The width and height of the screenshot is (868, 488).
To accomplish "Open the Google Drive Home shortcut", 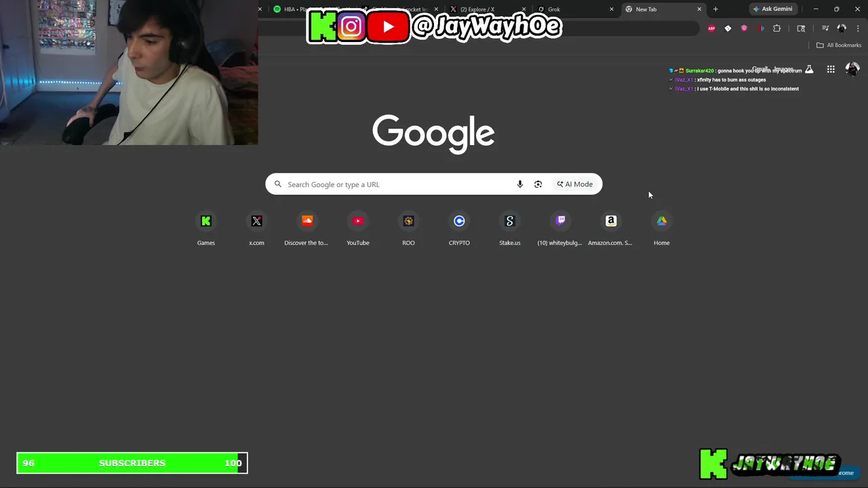I will tap(661, 230).
